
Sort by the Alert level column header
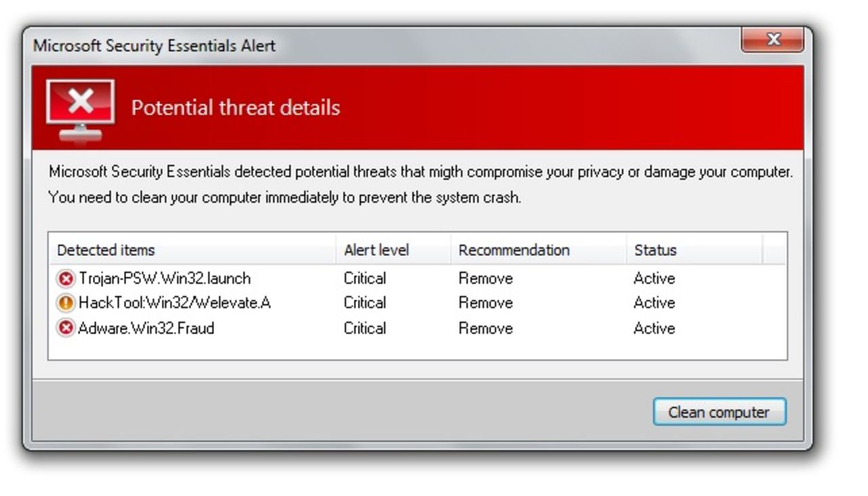(376, 250)
